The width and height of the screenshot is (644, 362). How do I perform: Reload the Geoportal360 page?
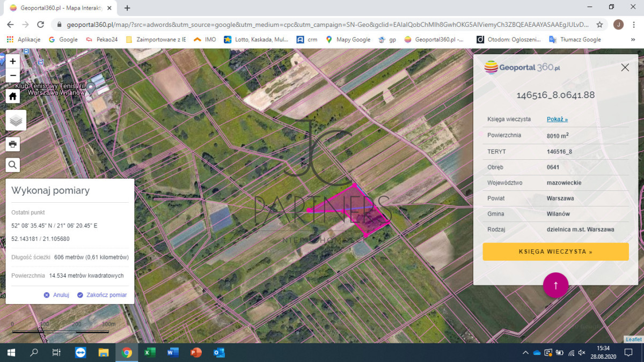(40, 25)
